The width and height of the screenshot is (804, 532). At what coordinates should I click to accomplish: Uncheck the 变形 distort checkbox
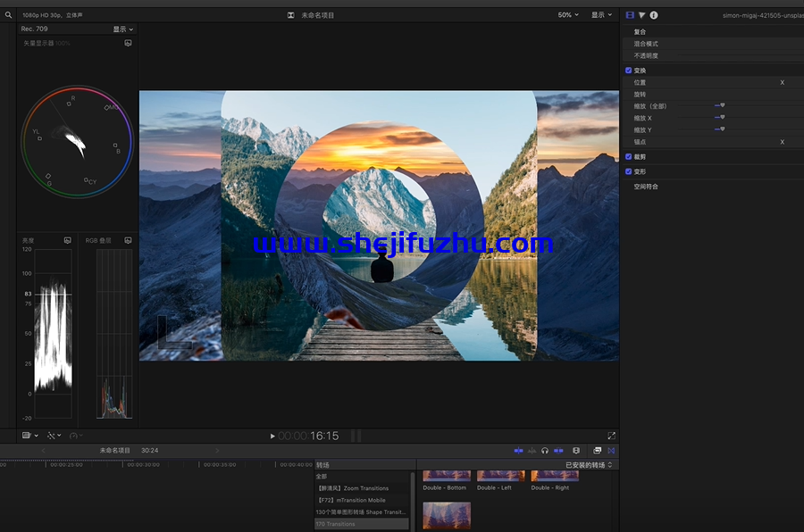(628, 171)
